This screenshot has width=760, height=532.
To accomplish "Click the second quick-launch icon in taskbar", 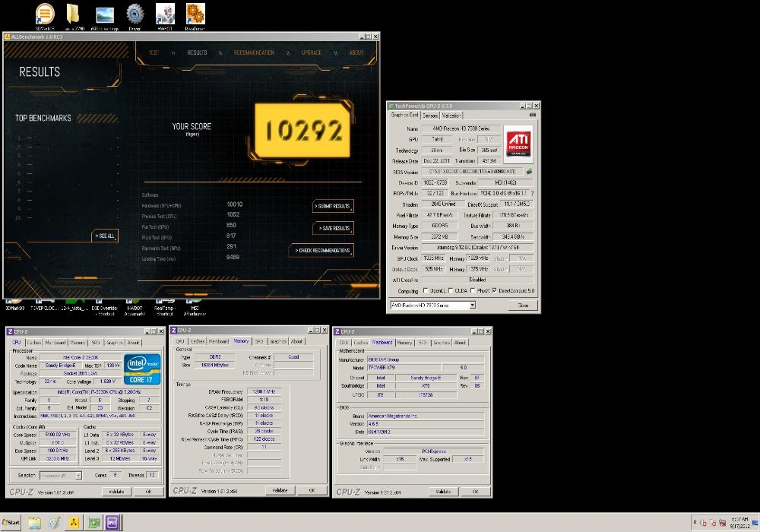I will pos(54,523).
